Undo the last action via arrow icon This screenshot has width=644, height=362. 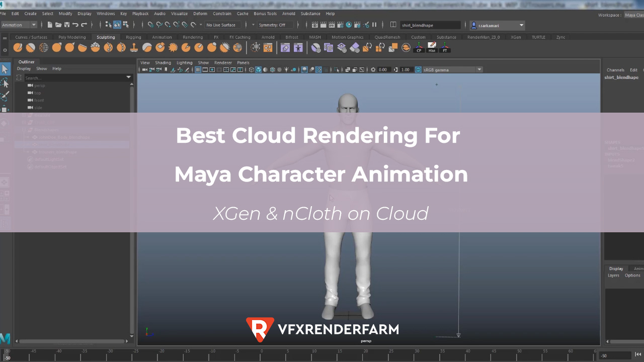75,25
